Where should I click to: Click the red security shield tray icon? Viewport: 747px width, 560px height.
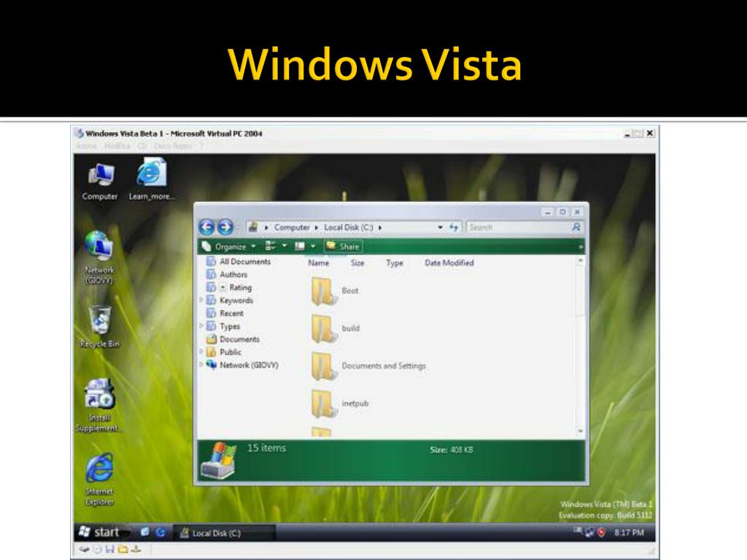coord(601,532)
